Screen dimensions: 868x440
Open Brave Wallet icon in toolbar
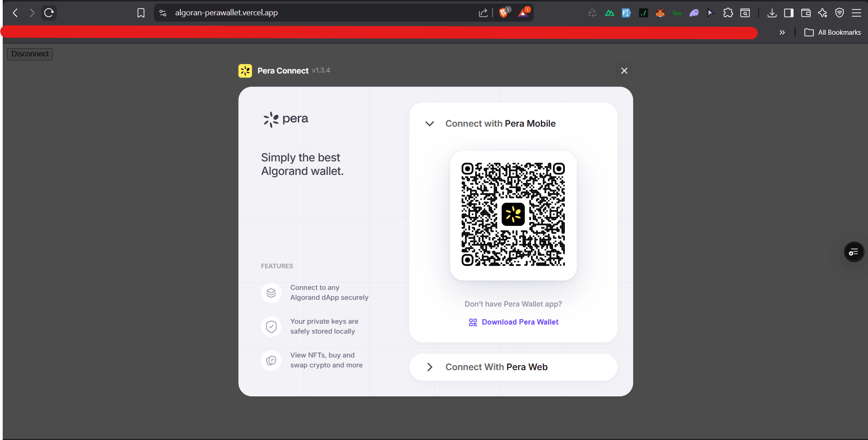coord(806,13)
